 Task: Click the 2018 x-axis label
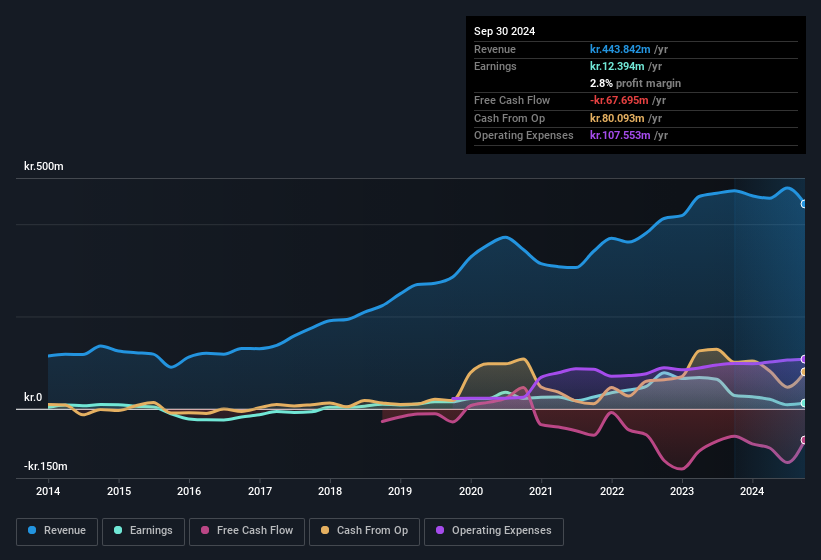coord(330,491)
